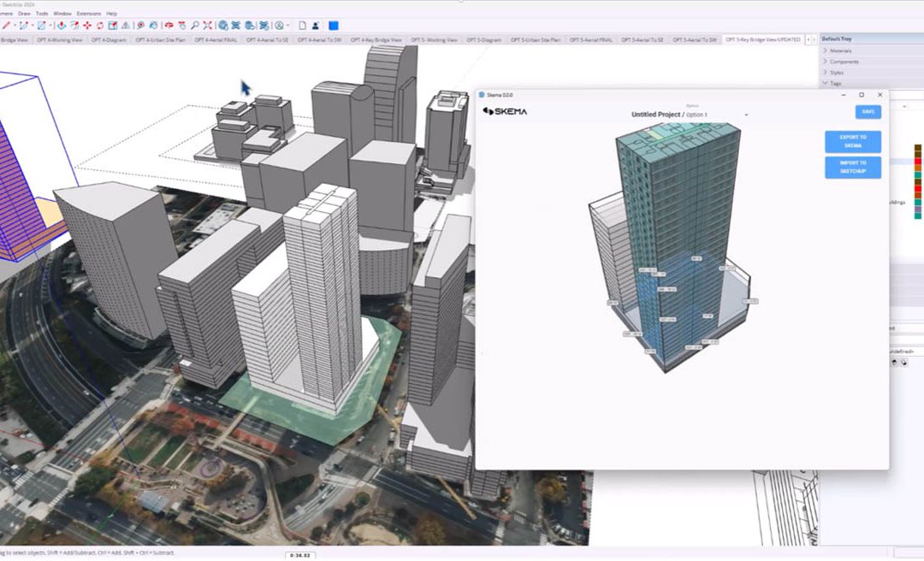Screen dimensions: 924x561
Task: Open the Extensions menu
Action: [89, 13]
